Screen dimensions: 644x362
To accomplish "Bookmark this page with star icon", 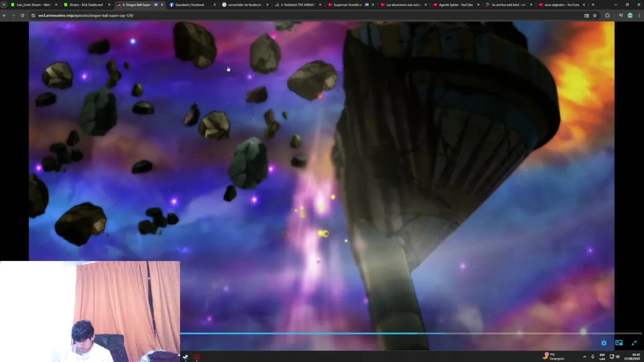I will (595, 16).
